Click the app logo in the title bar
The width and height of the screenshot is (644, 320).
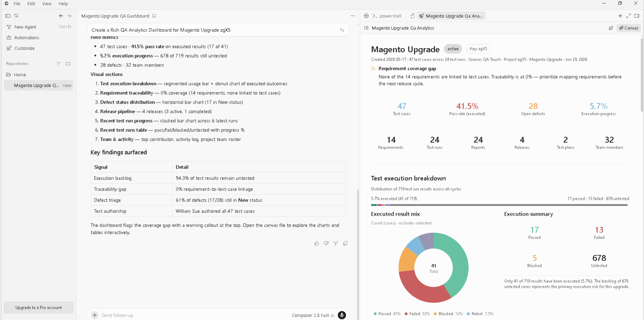point(7,4)
